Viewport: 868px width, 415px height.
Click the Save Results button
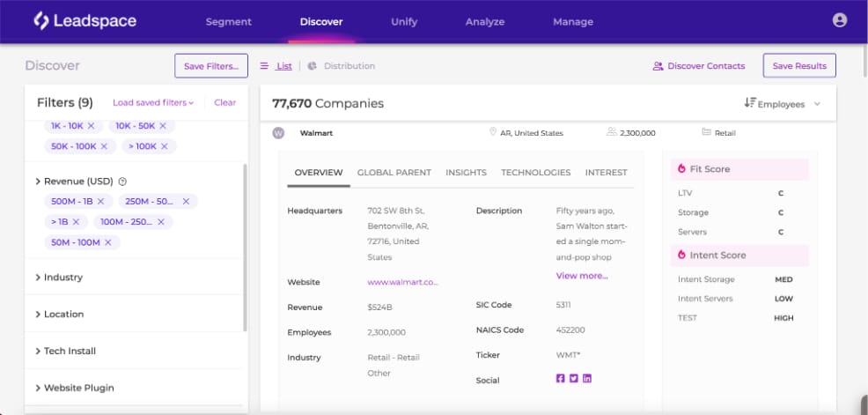pyautogui.click(x=799, y=65)
